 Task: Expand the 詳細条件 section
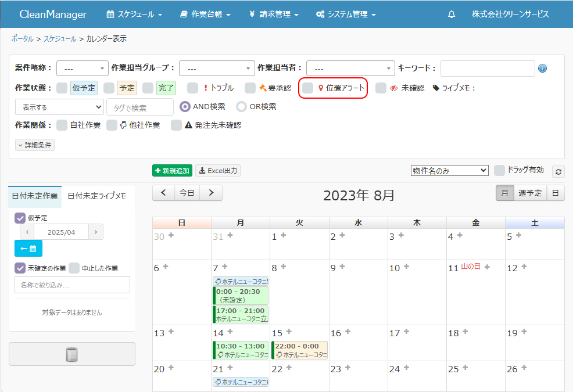35,145
